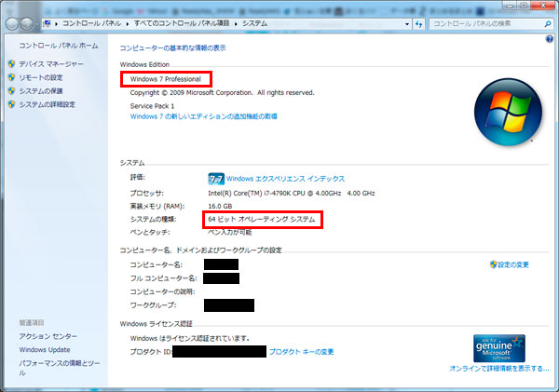559x392 pixels.
Task: Click Windows はライセンス認証されています text
Action: [x=190, y=338]
